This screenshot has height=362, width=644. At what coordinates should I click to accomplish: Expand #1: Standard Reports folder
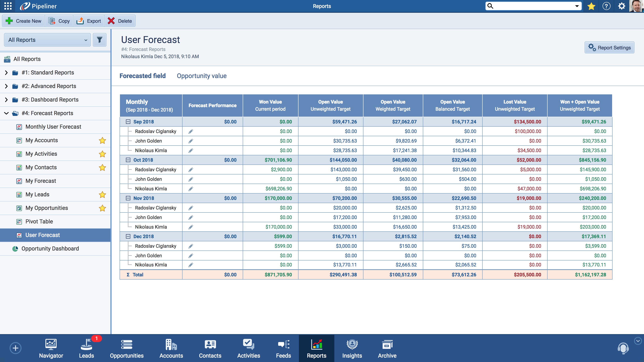click(x=6, y=73)
